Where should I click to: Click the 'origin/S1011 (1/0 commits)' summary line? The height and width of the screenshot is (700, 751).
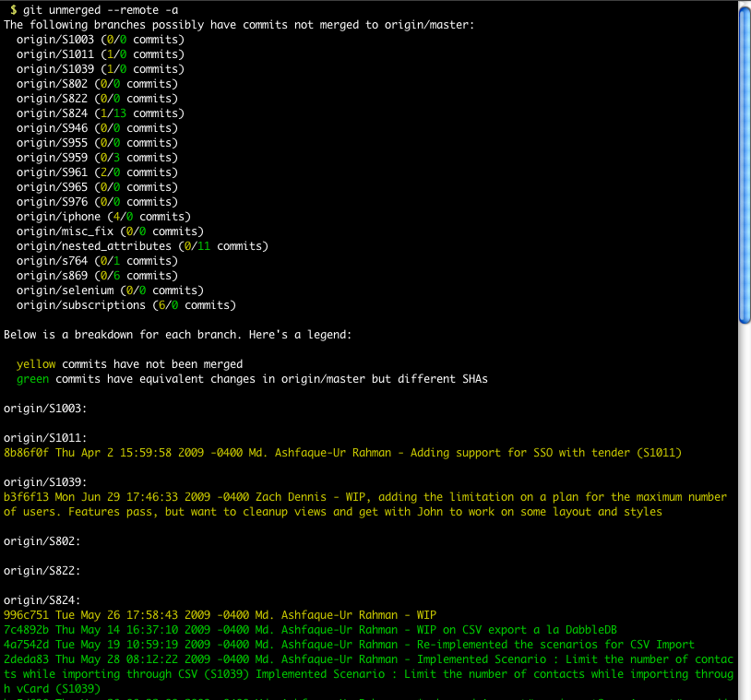100,54
